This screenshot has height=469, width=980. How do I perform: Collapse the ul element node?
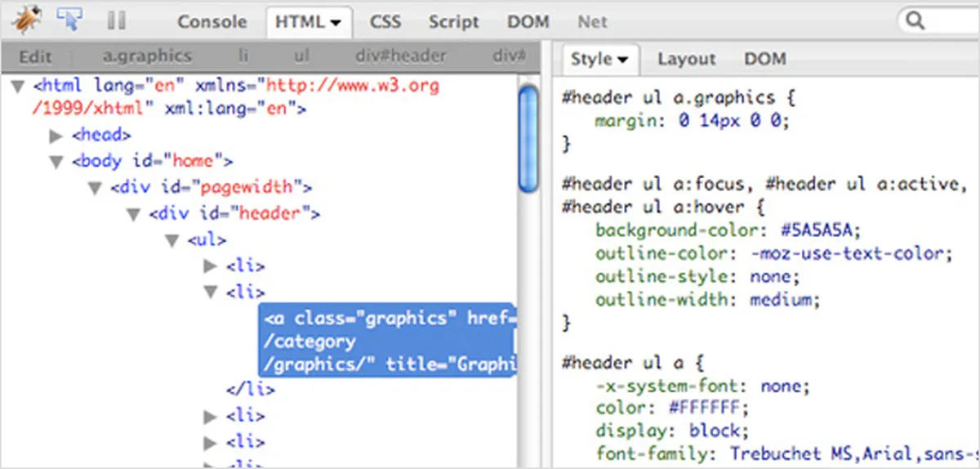pos(172,240)
